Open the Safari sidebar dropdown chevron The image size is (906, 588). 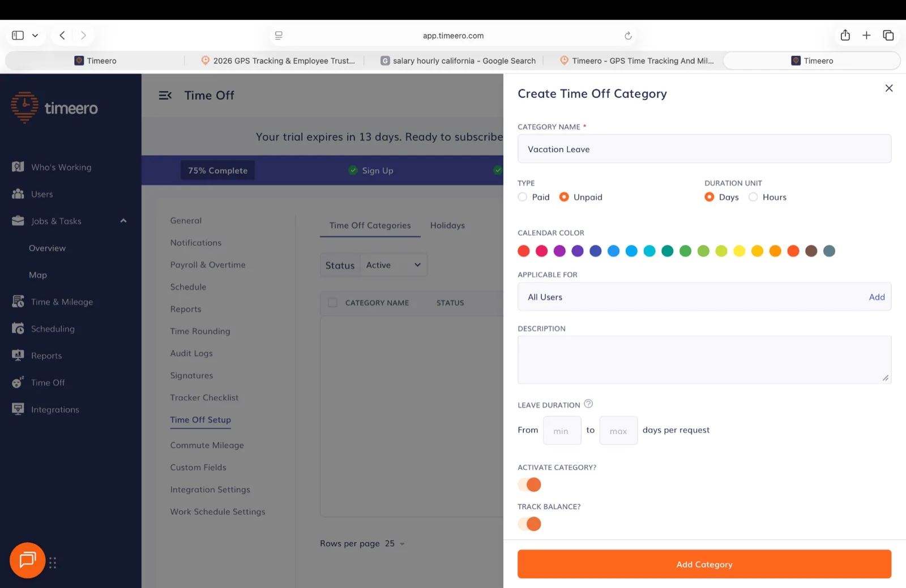[35, 35]
